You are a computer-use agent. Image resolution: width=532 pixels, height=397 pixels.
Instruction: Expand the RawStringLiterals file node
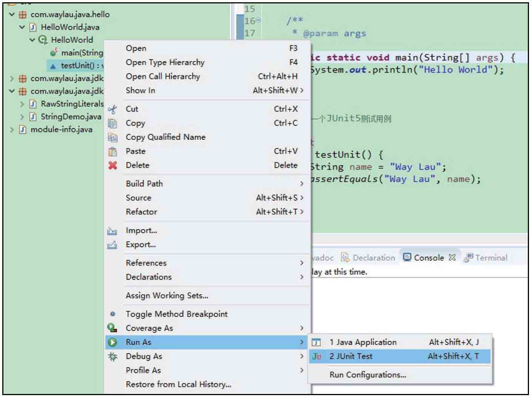tap(22, 104)
